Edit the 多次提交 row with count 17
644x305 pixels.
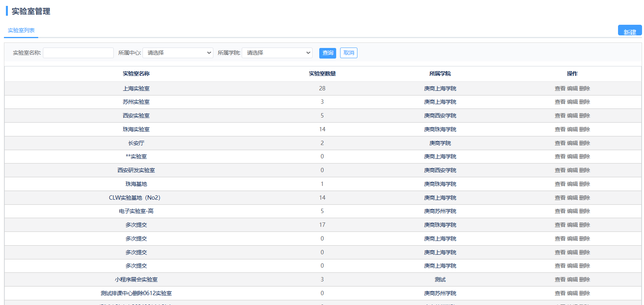(572, 225)
